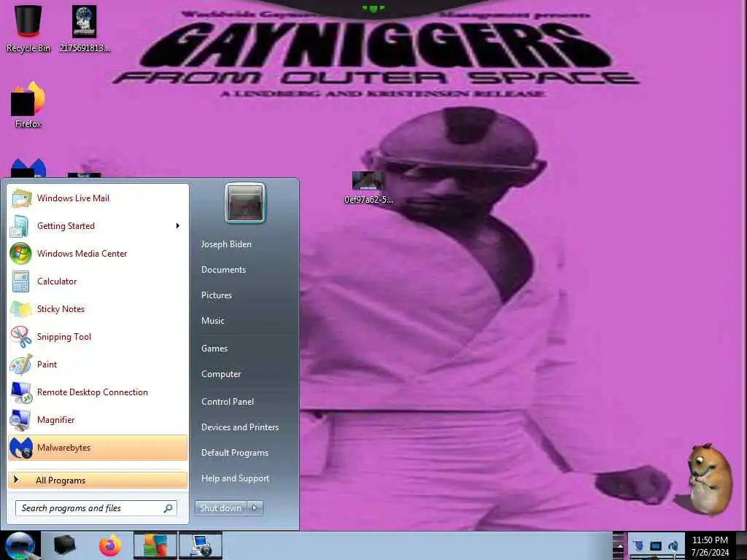747x560 pixels.
Task: Open Default Programs
Action: pos(235,453)
